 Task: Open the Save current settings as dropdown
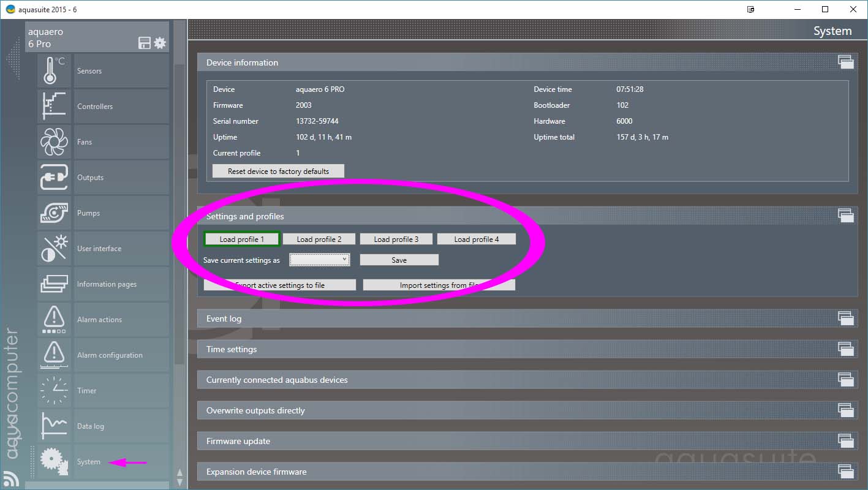320,260
